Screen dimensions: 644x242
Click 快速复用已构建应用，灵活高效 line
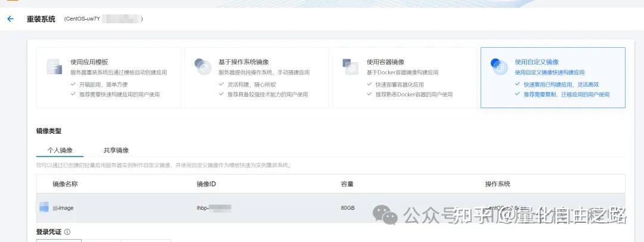[x=561, y=85]
